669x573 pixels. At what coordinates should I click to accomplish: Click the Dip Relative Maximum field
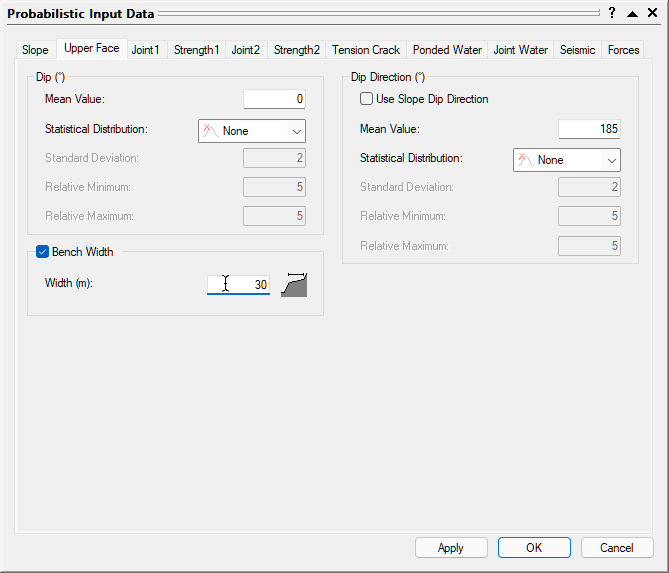pos(274,216)
